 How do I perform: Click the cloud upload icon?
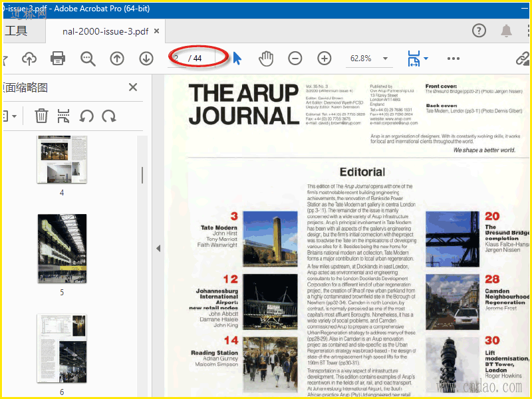(x=29, y=59)
